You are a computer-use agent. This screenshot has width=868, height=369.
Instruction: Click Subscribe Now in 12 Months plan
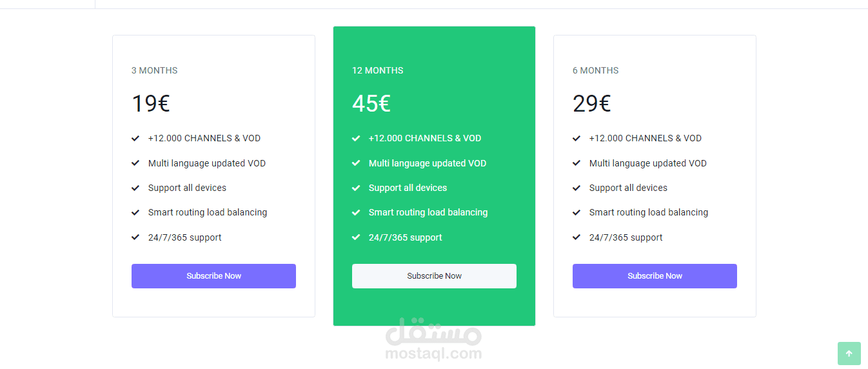(x=434, y=276)
